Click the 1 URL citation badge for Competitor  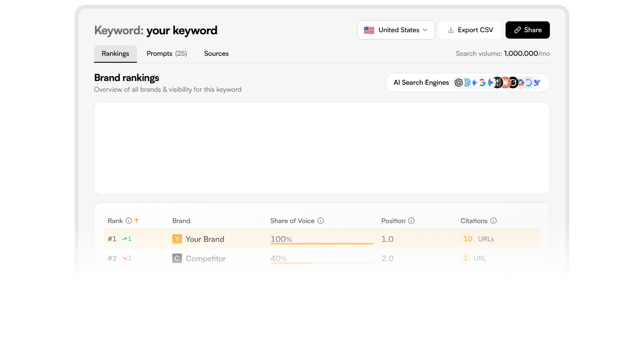coord(474,258)
